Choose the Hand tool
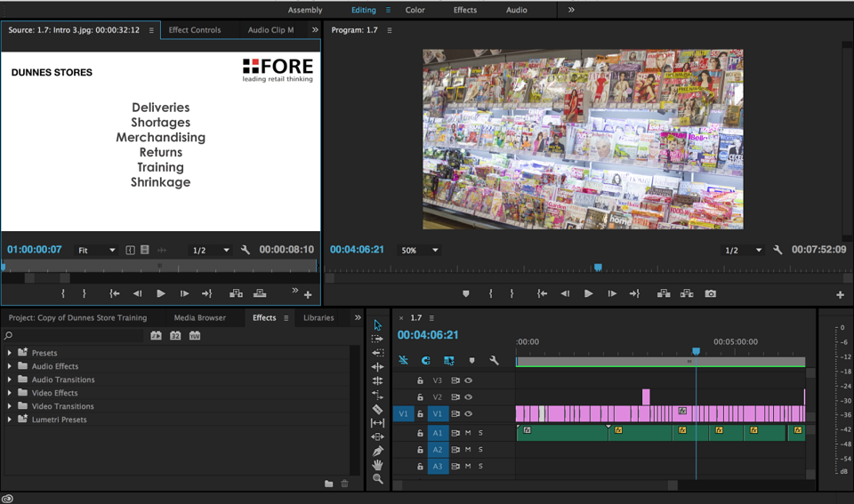 point(377,465)
